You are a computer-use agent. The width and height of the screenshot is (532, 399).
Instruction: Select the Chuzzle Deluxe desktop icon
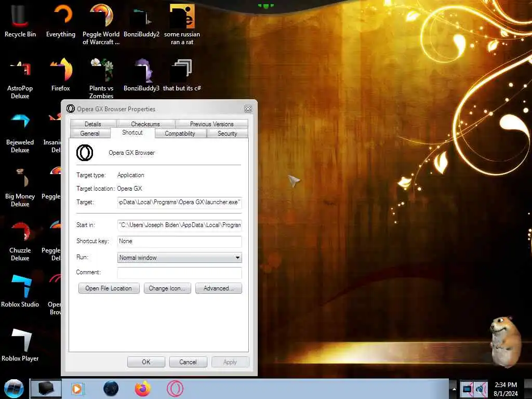tap(20, 241)
